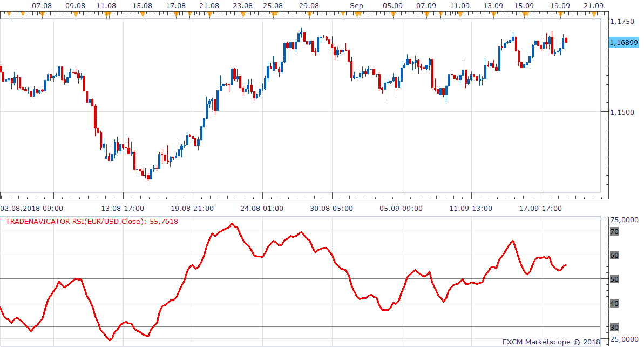Select the TRADENAVIGATOR RSI indicator label
Image resolution: width=644 pixels, height=347 pixels.
92,222
